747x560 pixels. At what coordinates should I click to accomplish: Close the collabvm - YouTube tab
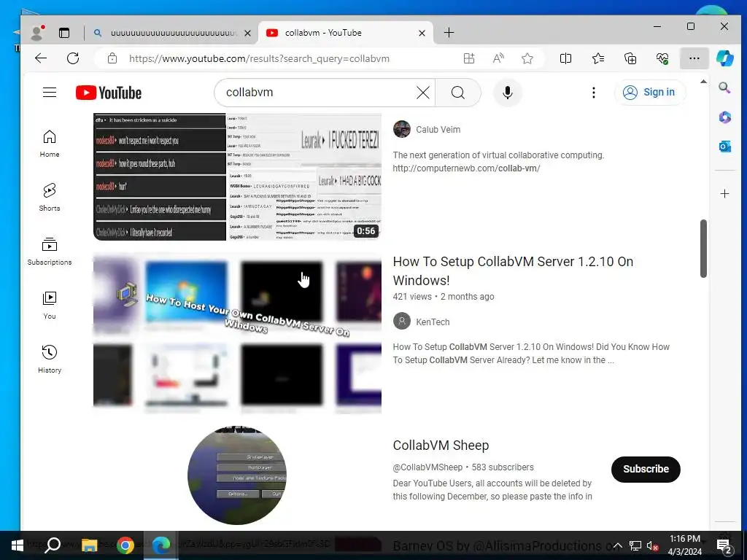pyautogui.click(x=422, y=33)
